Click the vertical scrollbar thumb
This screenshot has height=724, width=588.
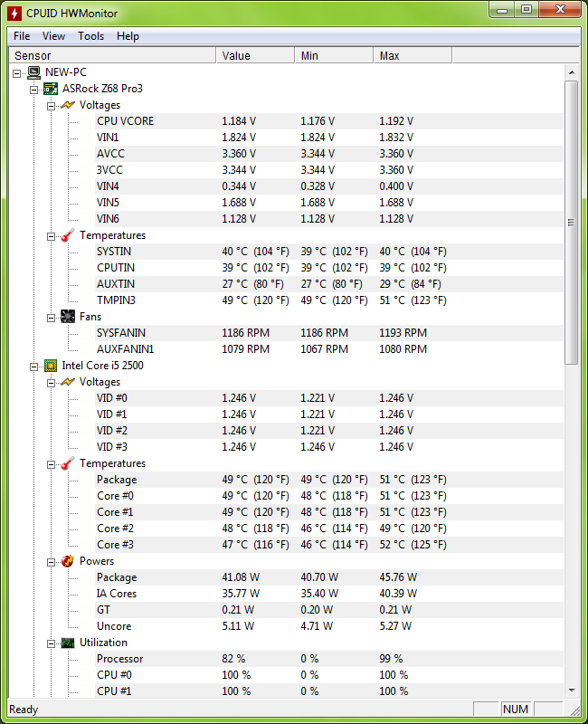click(572, 223)
